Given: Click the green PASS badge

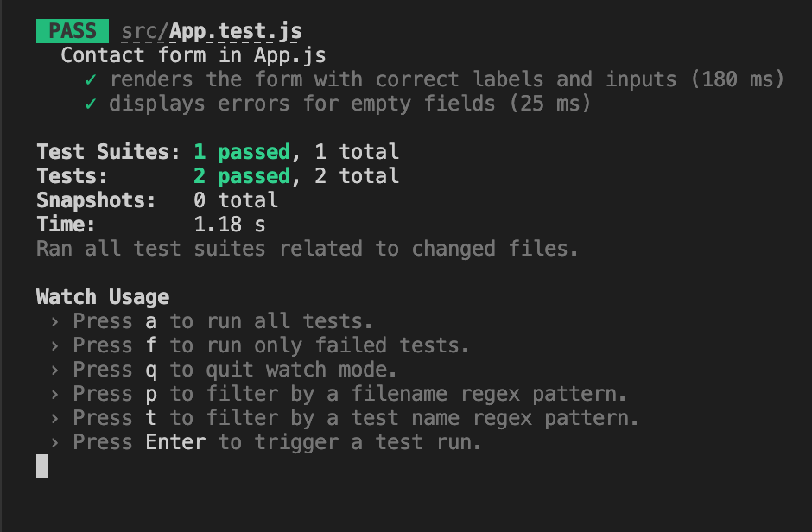Looking at the screenshot, I should 73,31.
